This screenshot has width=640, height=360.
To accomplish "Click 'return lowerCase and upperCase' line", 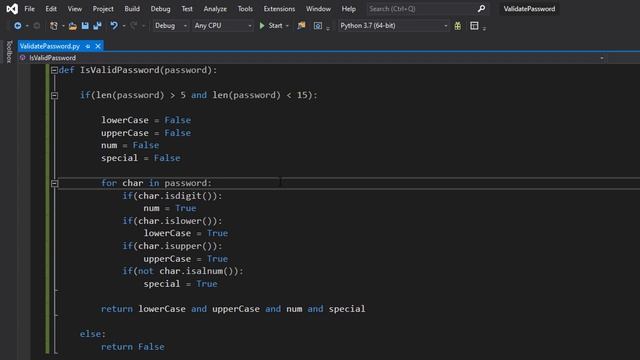I will (233, 309).
